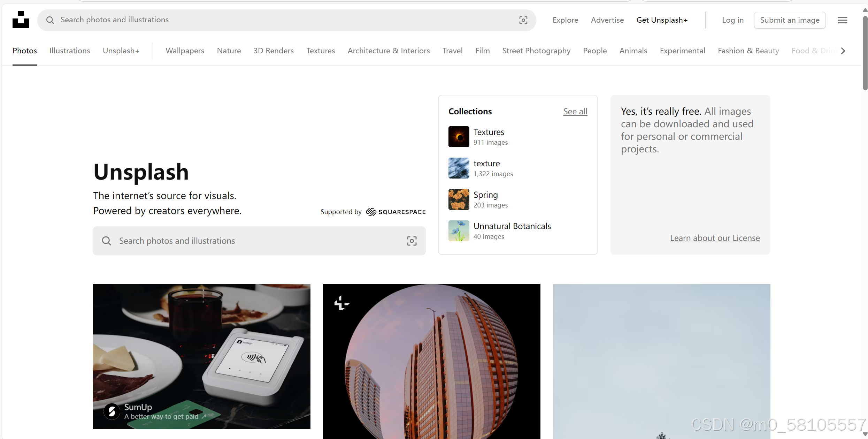Viewport: 868px width, 439px height.
Task: Click the Unsplash+ badge on building photo
Action: pyautogui.click(x=341, y=303)
